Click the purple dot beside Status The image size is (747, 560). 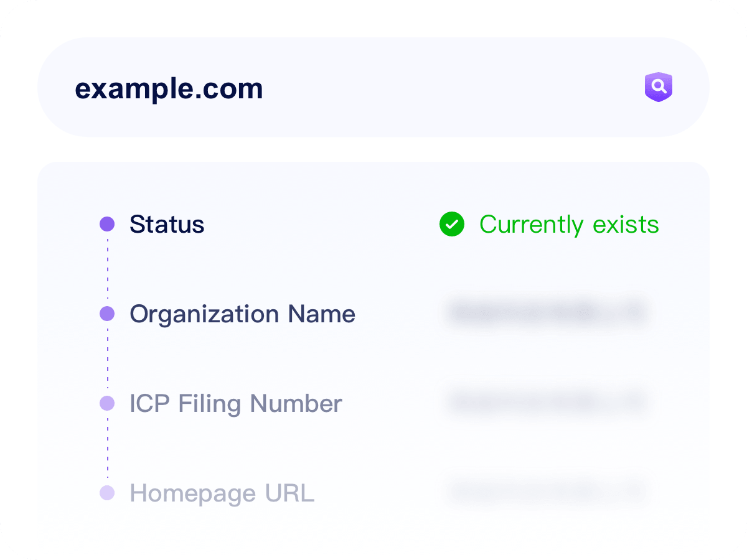point(107,224)
